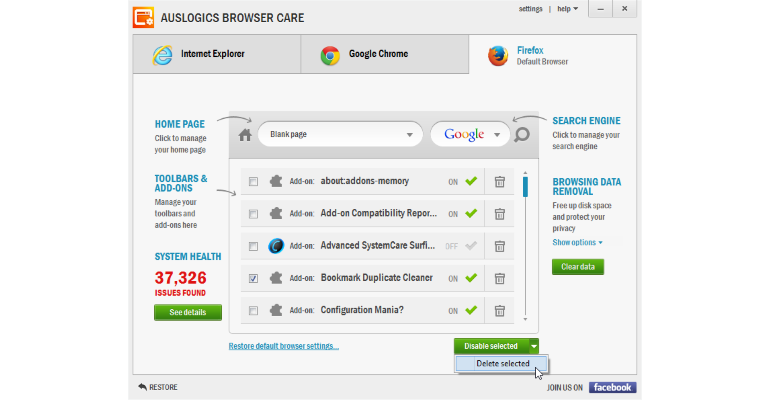Expand Show options for browsing data
This screenshot has height=400, width=770.
point(578,242)
